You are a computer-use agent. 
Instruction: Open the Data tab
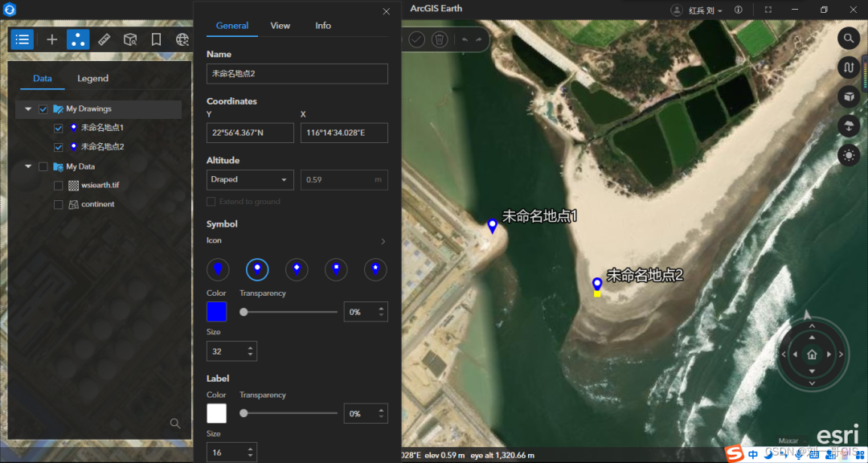(43, 78)
